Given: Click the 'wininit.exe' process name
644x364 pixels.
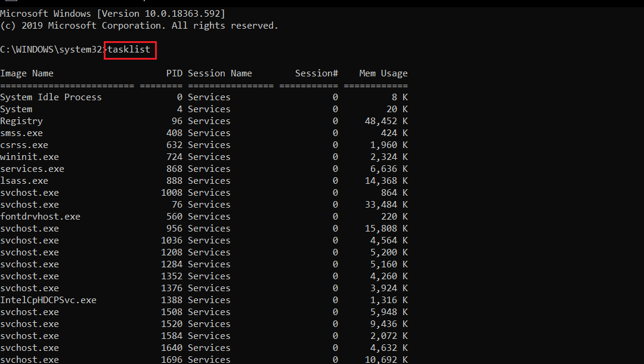Looking at the screenshot, I should [x=30, y=157].
